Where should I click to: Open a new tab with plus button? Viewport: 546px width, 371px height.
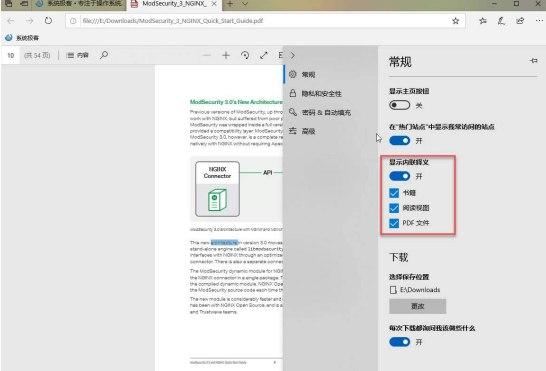[230, 4]
